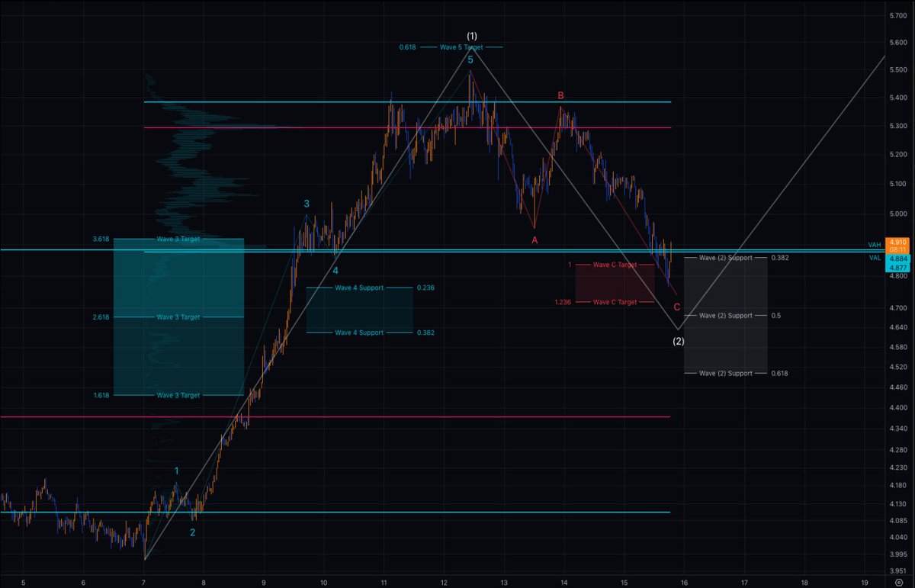Select 'Wave 4 Support' label at 0.236

[x=359, y=288]
